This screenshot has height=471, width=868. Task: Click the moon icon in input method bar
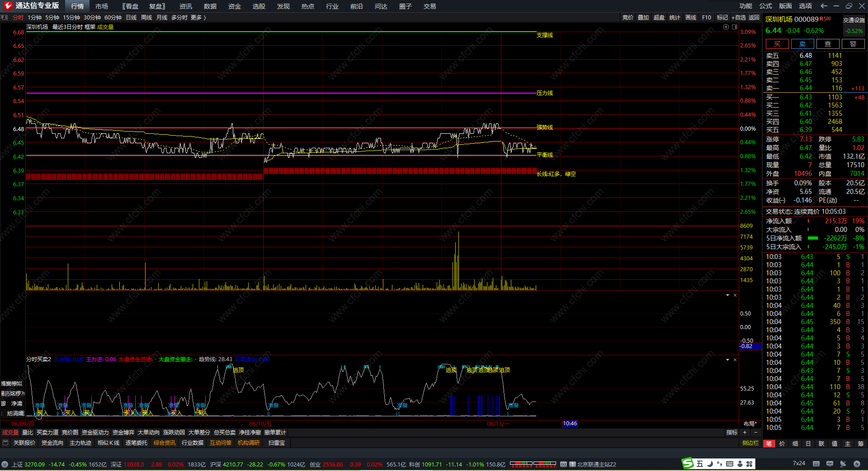pyautogui.click(x=710, y=464)
